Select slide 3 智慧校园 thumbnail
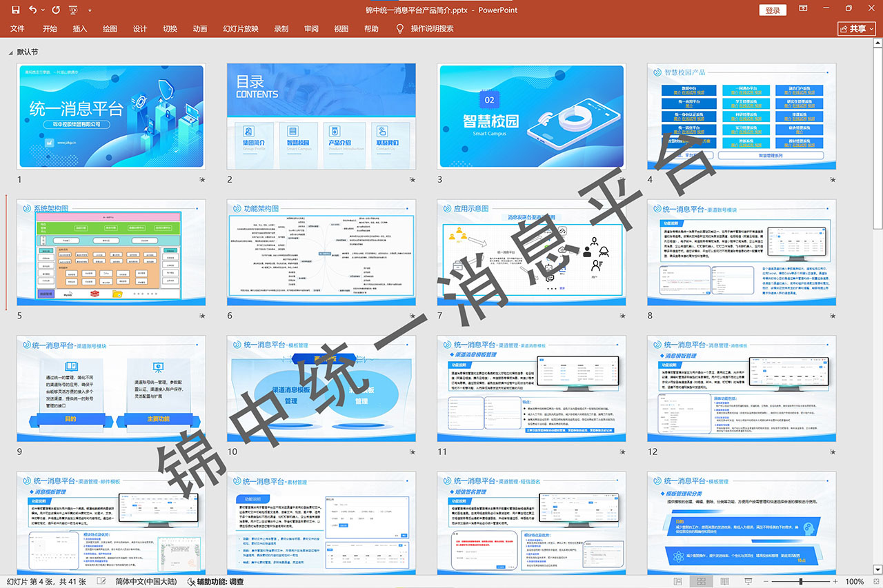The height and width of the screenshot is (588, 883). (531, 116)
